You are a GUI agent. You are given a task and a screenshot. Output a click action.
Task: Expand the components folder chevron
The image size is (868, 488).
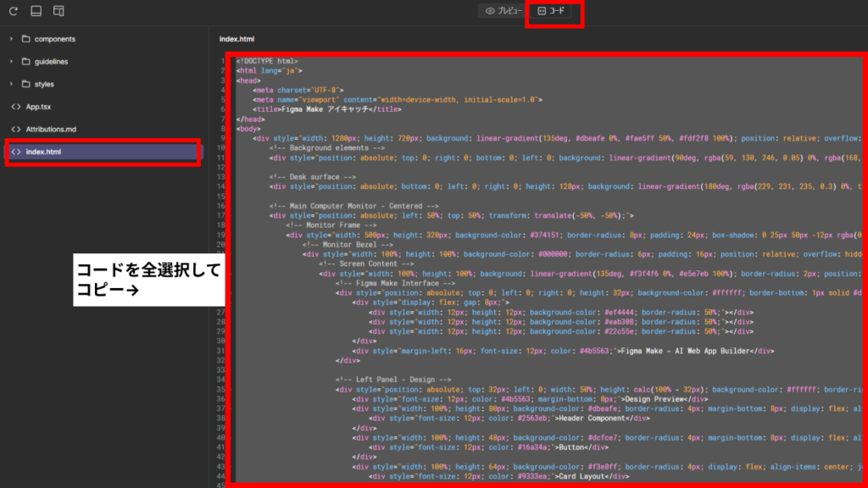tap(11, 39)
